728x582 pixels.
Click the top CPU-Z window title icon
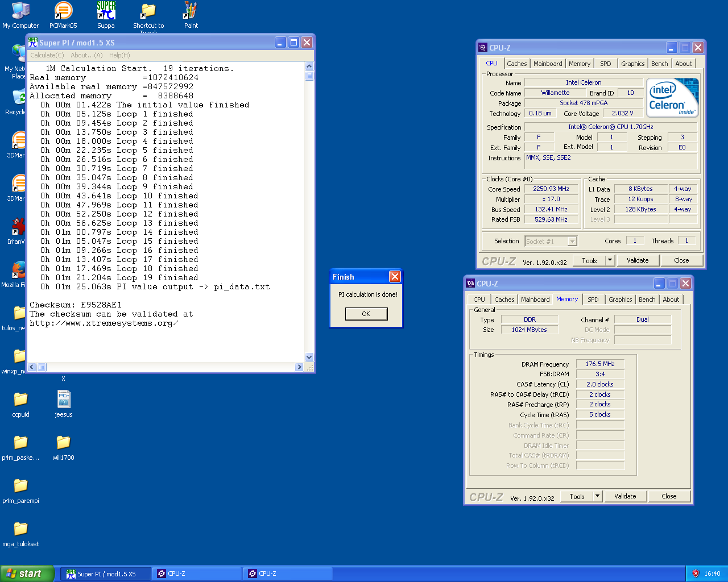point(483,48)
